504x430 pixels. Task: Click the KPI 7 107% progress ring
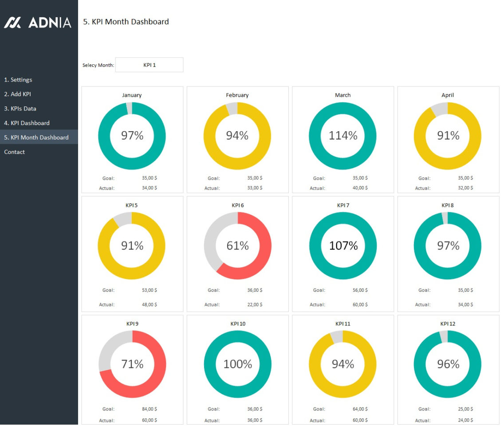click(343, 246)
